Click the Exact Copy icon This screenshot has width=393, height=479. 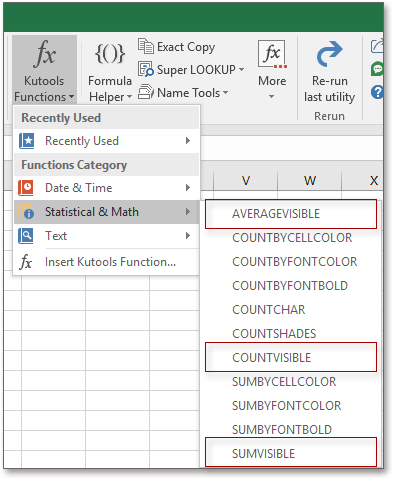(x=146, y=46)
